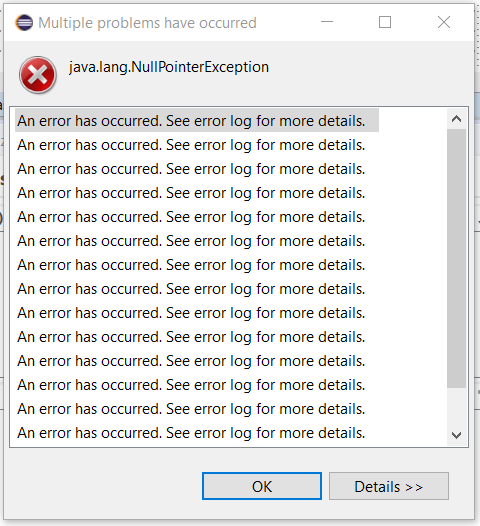Click the java.lang.NullPointerException message text

pyautogui.click(x=169, y=67)
